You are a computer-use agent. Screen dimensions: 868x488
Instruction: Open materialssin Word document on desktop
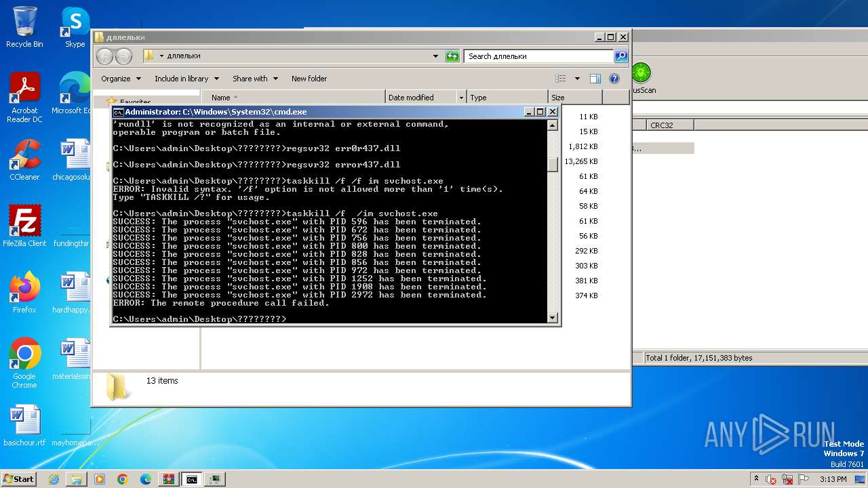click(x=73, y=359)
